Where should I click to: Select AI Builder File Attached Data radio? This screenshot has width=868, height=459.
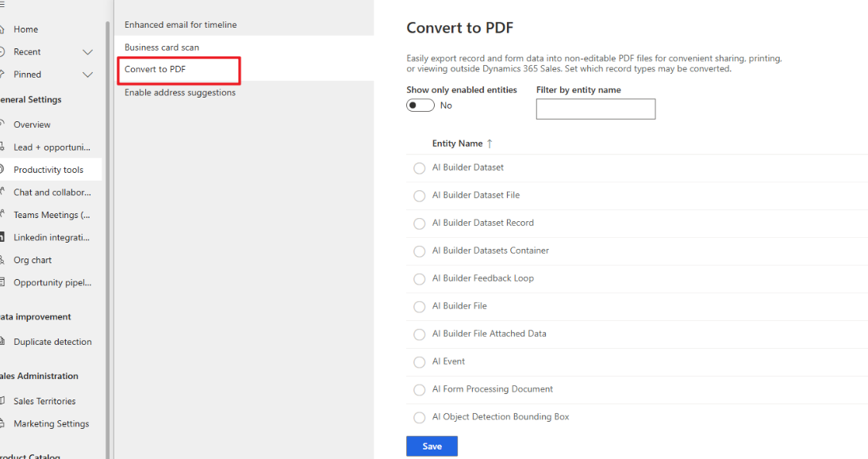point(420,334)
